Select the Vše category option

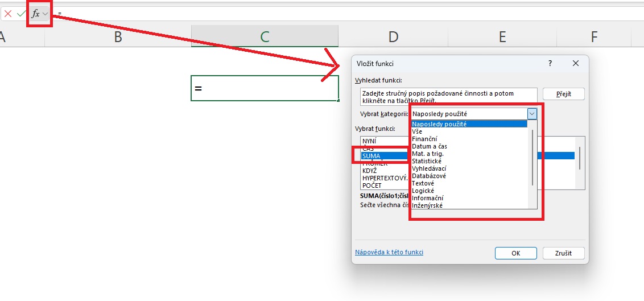417,131
